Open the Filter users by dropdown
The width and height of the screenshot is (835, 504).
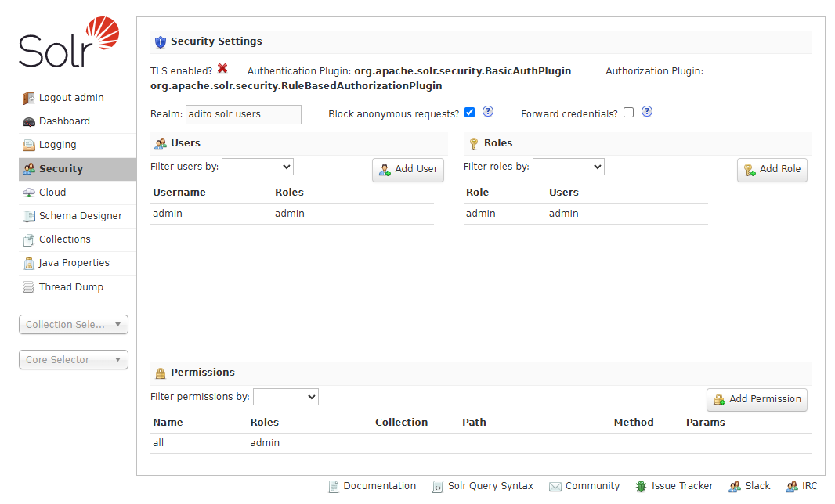click(x=257, y=166)
